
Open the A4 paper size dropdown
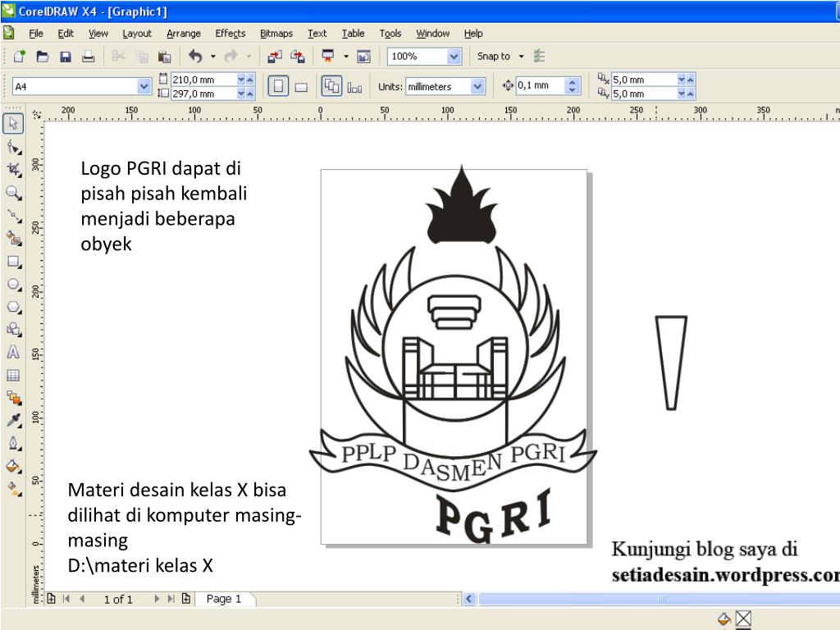click(x=144, y=86)
